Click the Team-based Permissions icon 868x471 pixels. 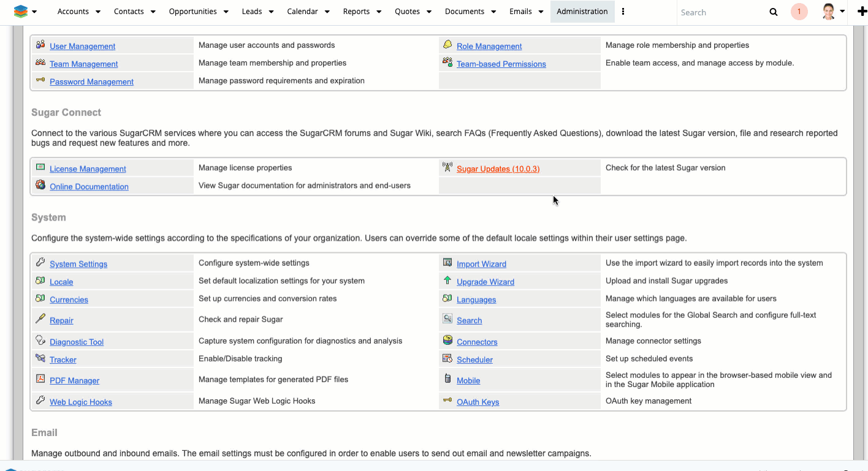point(447,62)
